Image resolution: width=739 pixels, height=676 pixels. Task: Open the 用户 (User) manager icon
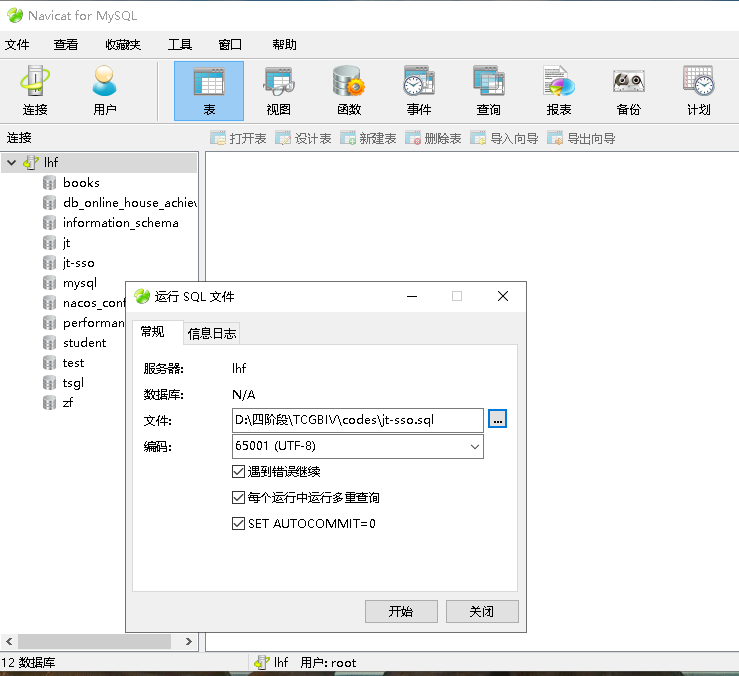click(x=105, y=91)
